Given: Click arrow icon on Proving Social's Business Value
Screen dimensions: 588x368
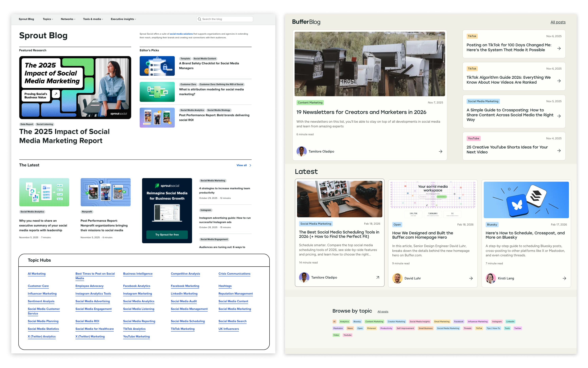Looking at the screenshot, I should click(x=56, y=94).
